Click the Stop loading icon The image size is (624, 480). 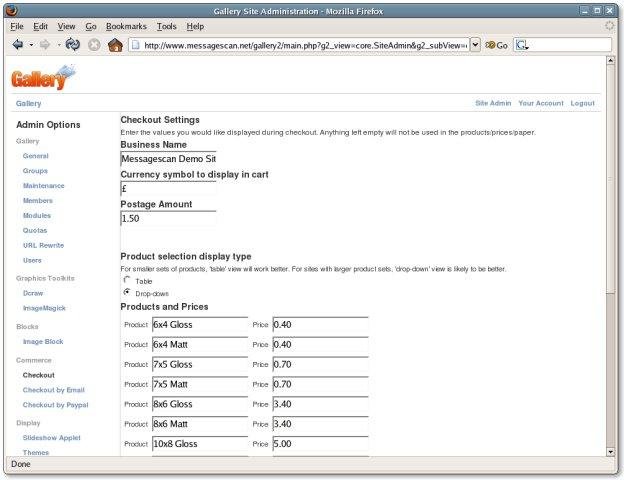(94, 45)
